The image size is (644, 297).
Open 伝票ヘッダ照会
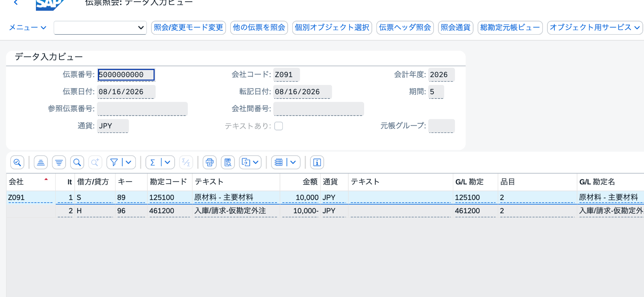coord(405,28)
